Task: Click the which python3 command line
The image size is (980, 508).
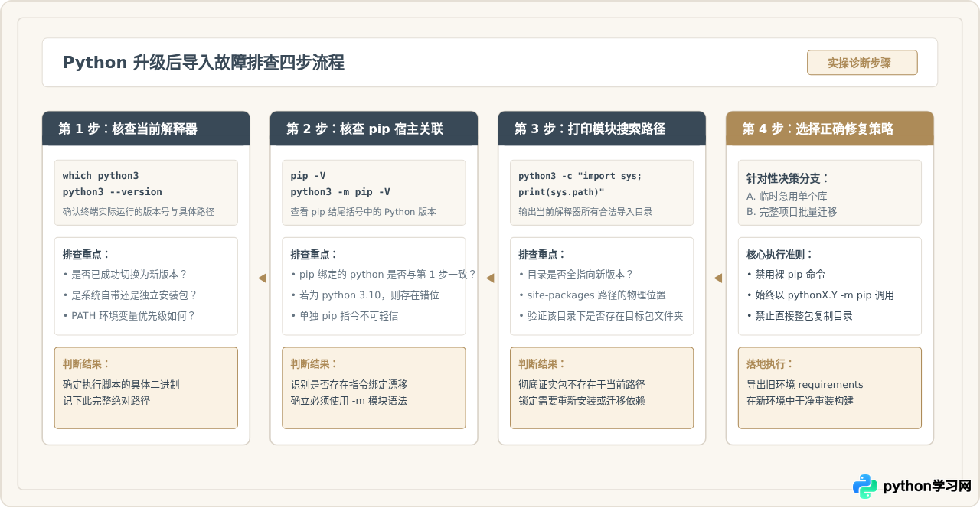Action: click(100, 176)
